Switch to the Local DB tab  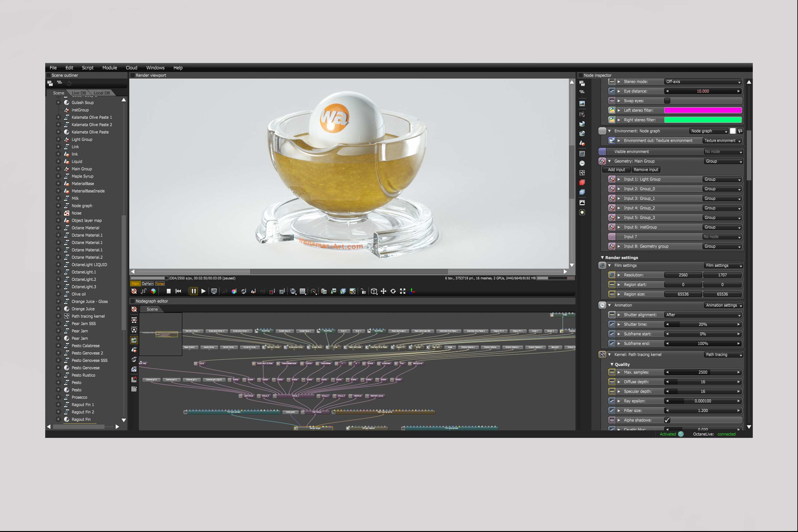coord(101,93)
